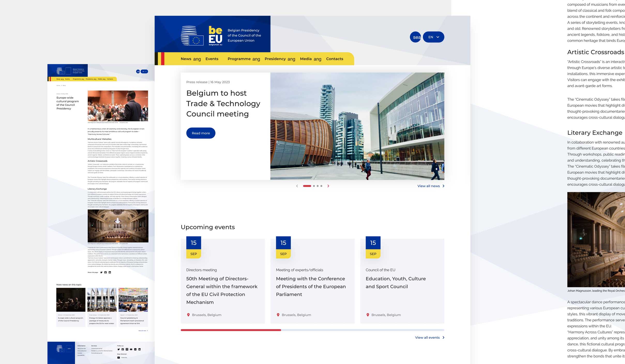Open the EN language dropdown
This screenshot has width=625, height=364.
pyautogui.click(x=434, y=37)
